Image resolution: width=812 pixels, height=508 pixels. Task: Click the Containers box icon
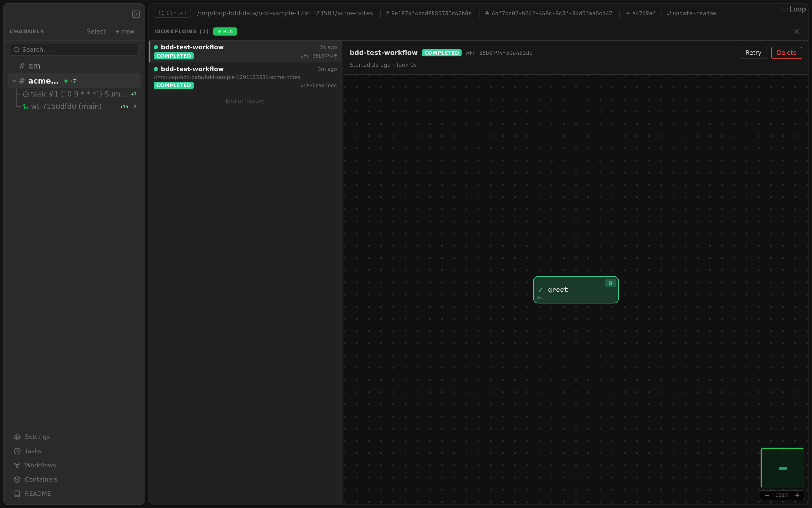click(x=17, y=480)
